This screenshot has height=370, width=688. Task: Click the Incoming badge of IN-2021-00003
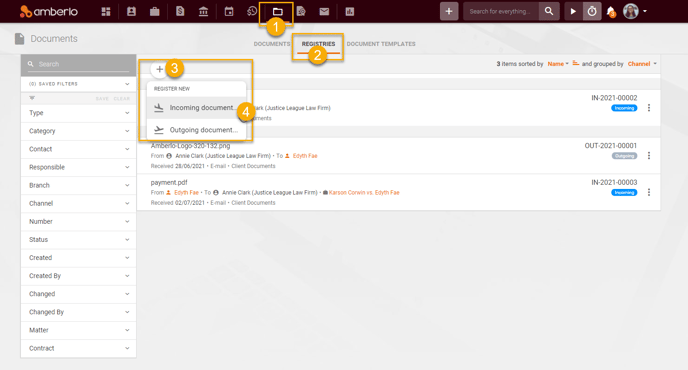pyautogui.click(x=624, y=193)
